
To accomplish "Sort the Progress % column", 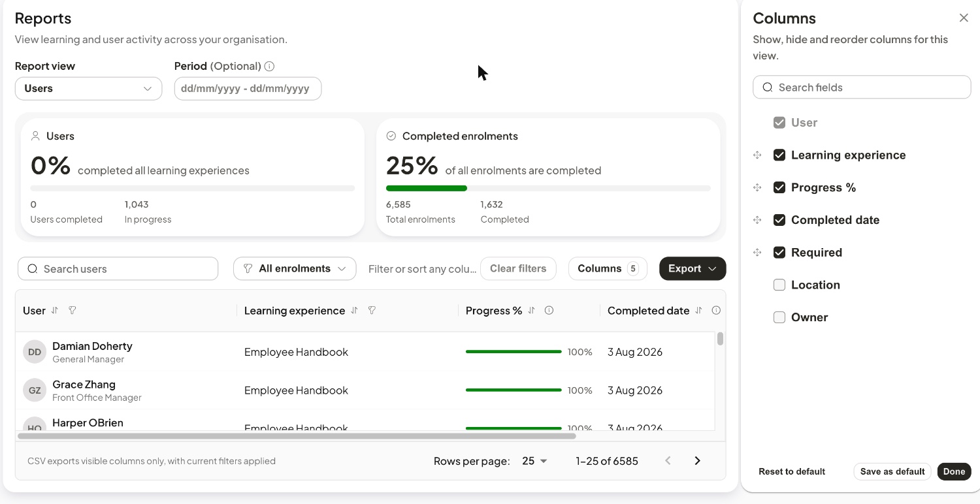I will [531, 311].
